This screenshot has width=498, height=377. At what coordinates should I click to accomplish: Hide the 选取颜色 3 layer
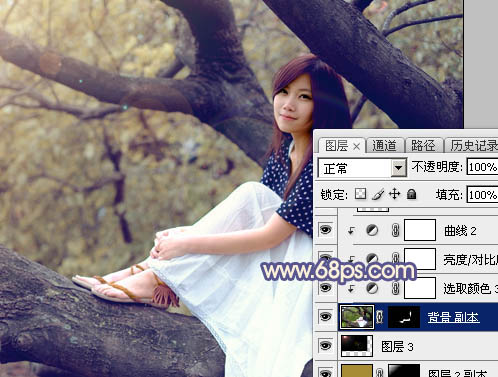325,288
